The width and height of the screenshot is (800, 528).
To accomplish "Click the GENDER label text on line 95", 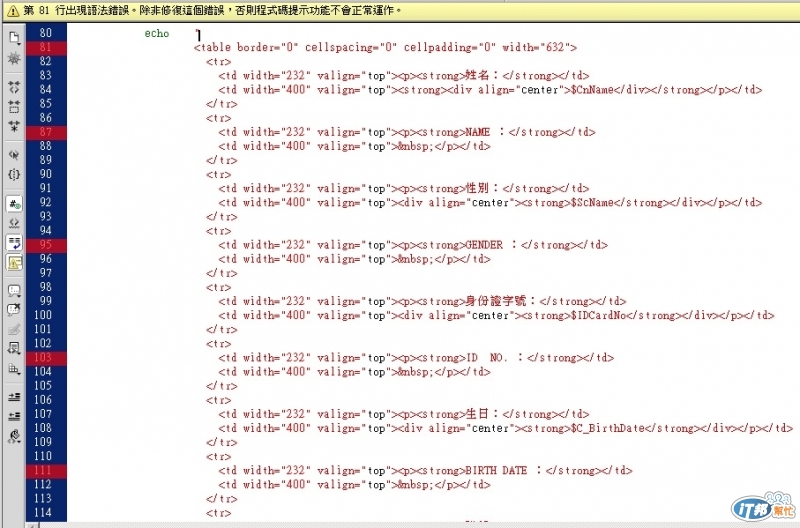I will pyautogui.click(x=484, y=245).
